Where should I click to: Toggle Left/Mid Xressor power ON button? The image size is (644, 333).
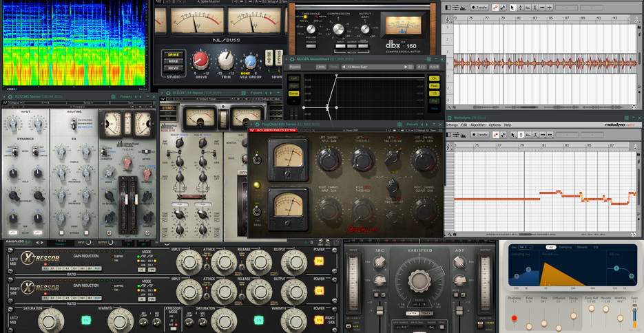pyautogui.click(x=319, y=261)
